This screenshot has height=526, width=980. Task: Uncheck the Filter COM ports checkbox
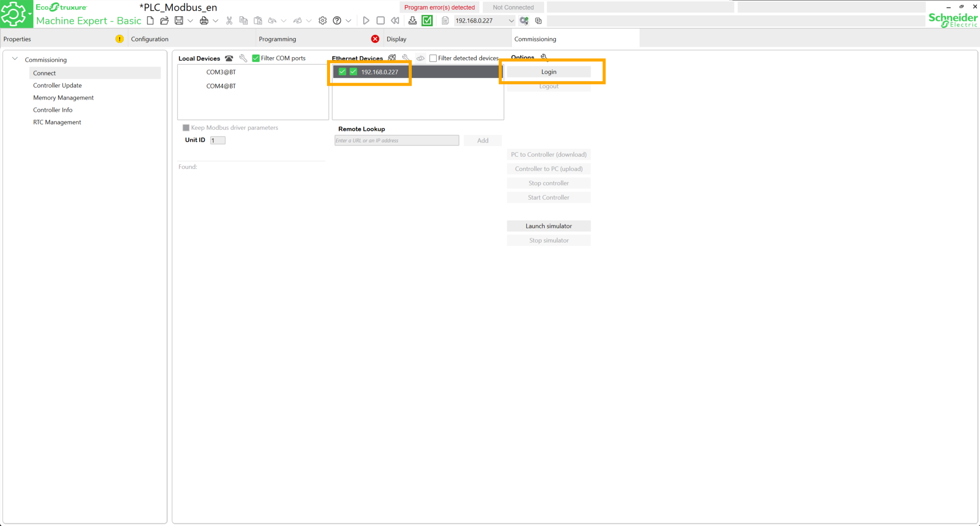coord(256,58)
